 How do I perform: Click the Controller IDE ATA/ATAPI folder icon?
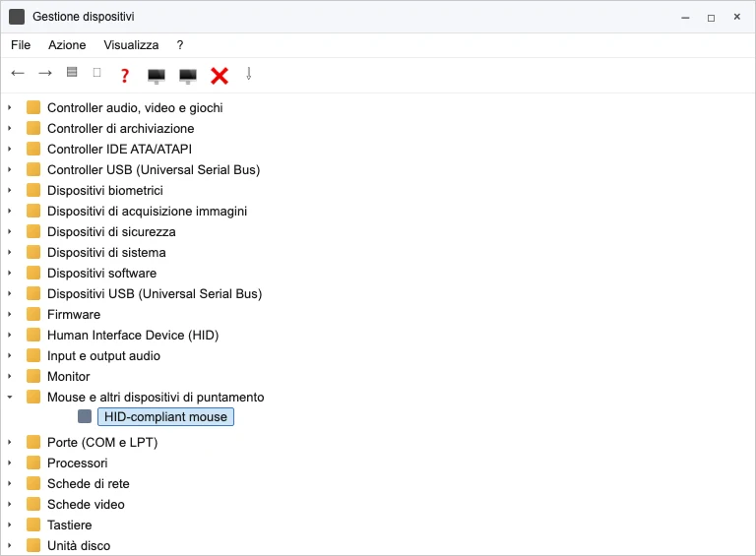(x=33, y=149)
